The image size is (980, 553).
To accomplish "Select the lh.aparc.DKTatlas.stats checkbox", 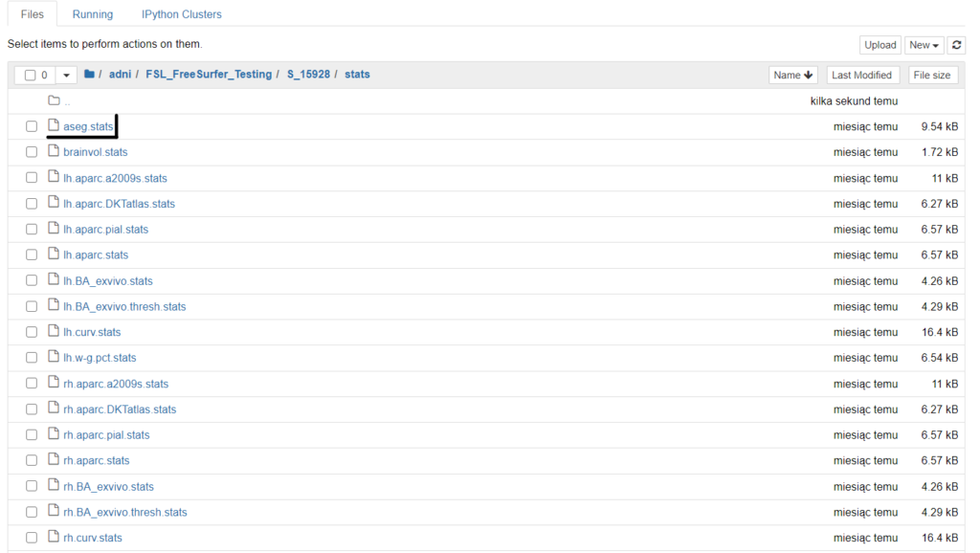I will coord(32,204).
